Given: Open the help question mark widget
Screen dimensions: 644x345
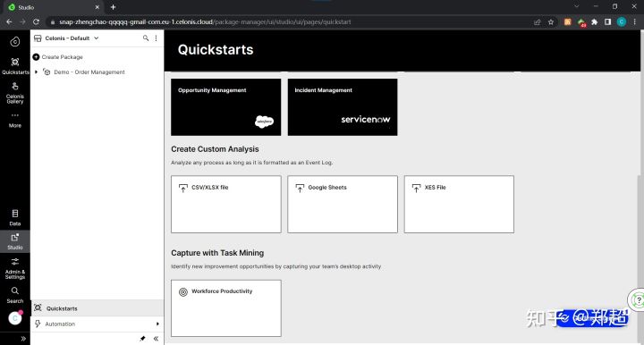Looking at the screenshot, I should pos(638,300).
